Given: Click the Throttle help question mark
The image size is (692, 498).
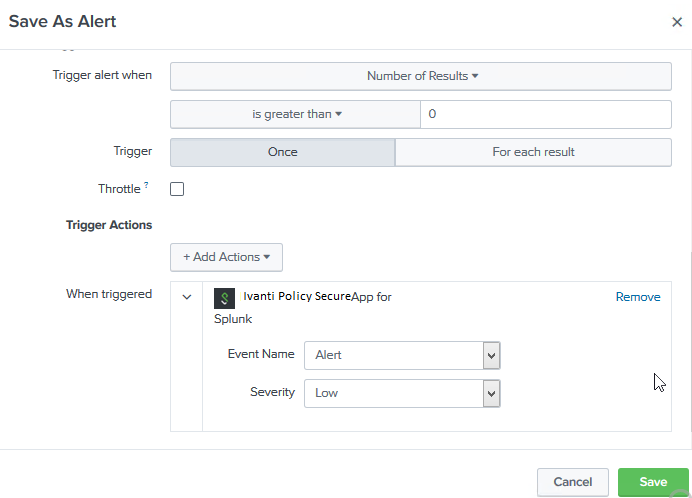Looking at the screenshot, I should click(146, 185).
